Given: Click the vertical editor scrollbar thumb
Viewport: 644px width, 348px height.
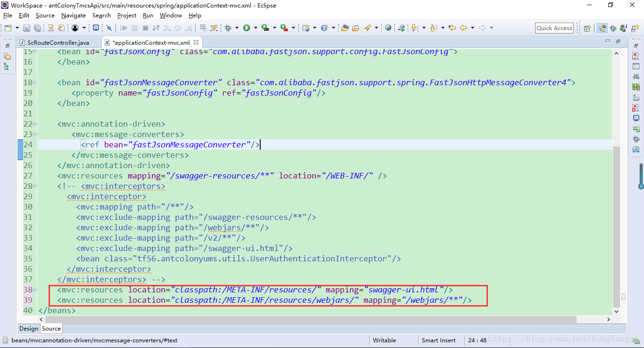Looking at the screenshot, I should pyautogui.click(x=616, y=226).
